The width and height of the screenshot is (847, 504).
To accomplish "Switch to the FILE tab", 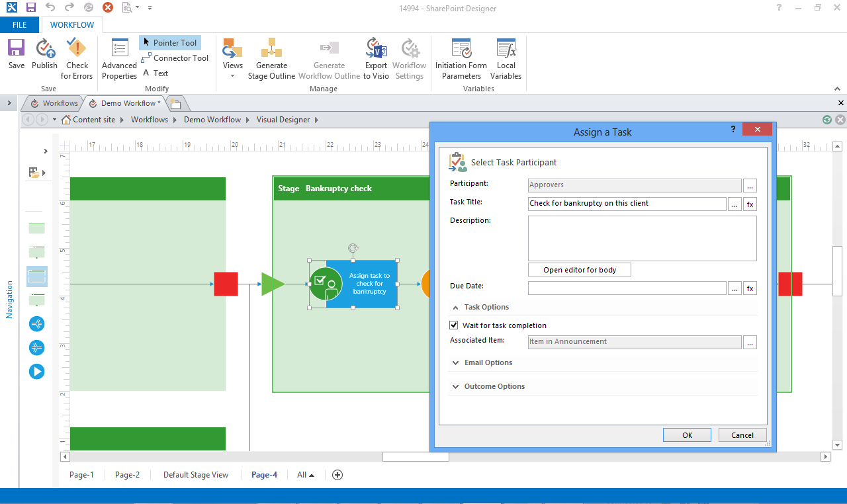I will (x=20, y=24).
